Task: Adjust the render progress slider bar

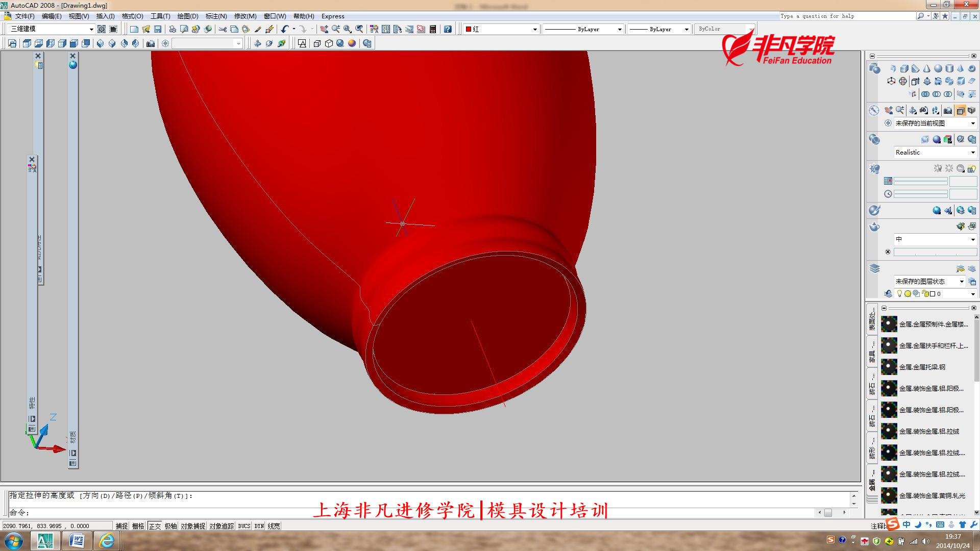Action: (x=935, y=252)
